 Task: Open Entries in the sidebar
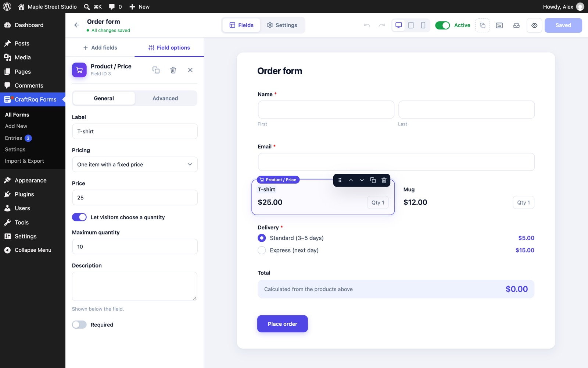(14, 138)
